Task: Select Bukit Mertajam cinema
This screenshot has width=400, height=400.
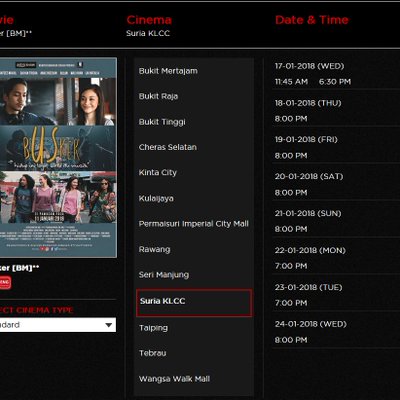Action: (x=168, y=71)
